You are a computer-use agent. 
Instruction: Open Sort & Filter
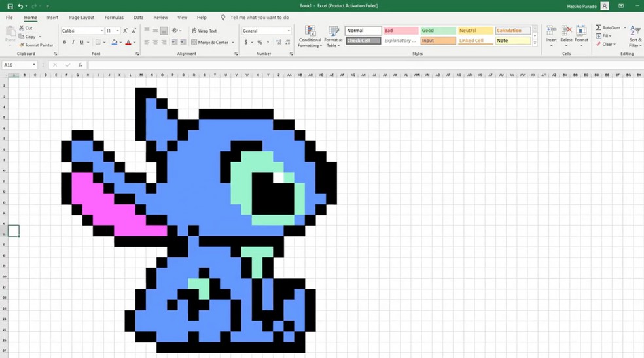635,37
